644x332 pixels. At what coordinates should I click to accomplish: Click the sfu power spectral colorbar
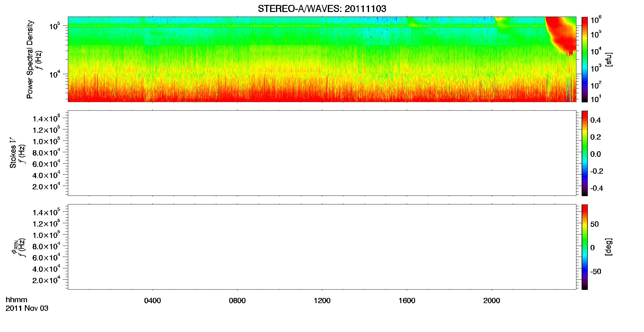point(585,59)
